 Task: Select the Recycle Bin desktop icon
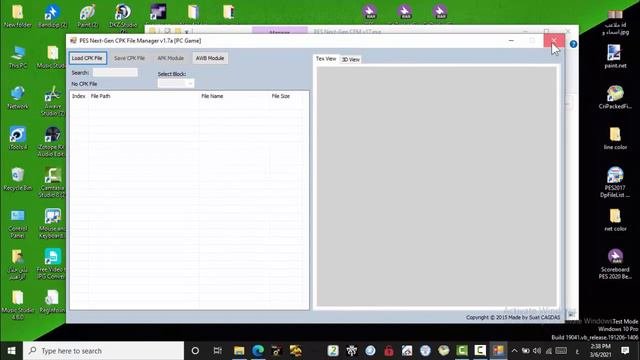pos(18,180)
